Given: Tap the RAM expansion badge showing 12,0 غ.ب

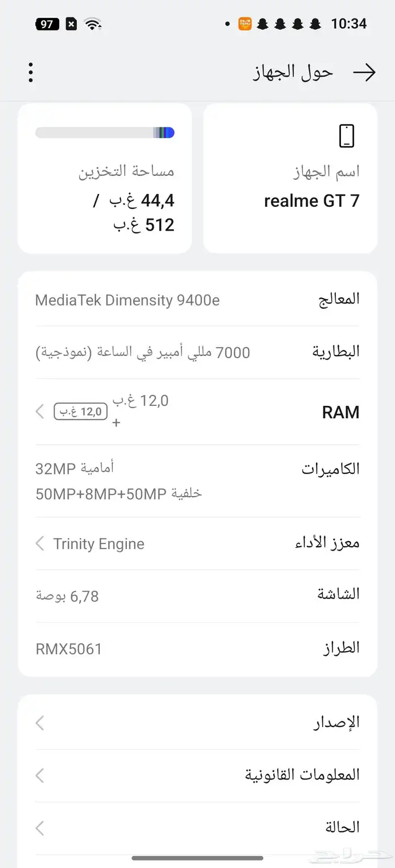Looking at the screenshot, I should [x=80, y=411].
